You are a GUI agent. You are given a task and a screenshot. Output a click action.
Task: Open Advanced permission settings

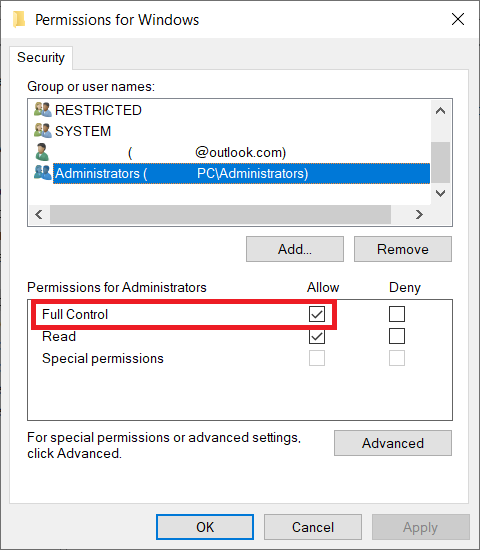tap(393, 443)
